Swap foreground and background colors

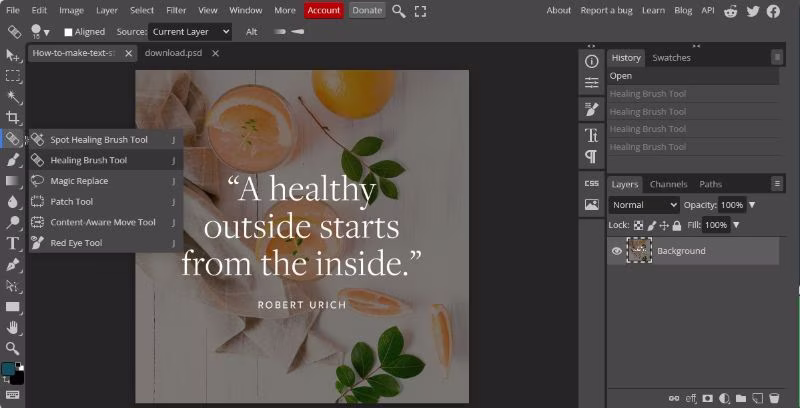[x=7, y=380]
